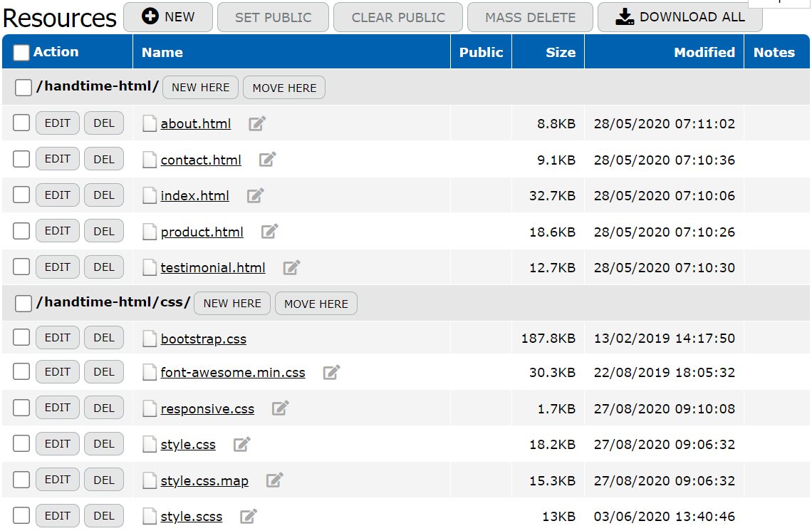Image resolution: width=812 pixels, height=531 pixels.
Task: Click the edit icon beside font-awesome.min.css
Action: pos(331,373)
